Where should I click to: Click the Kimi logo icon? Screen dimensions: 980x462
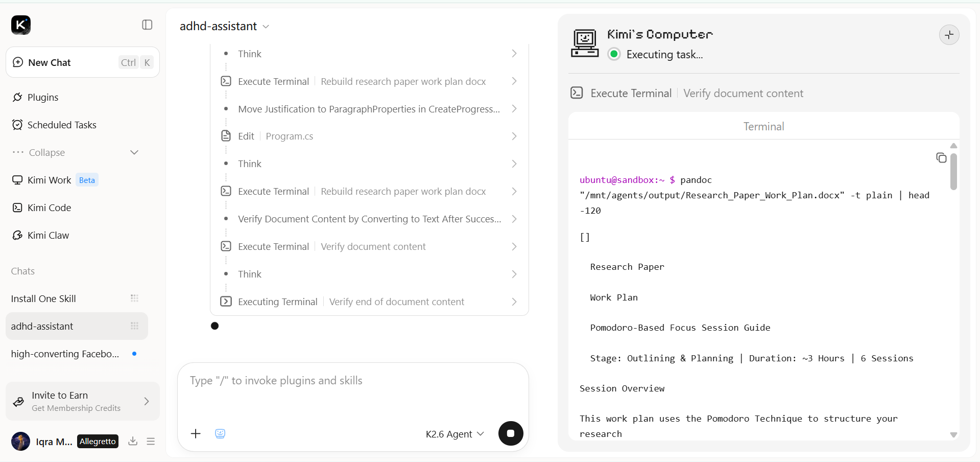(x=21, y=25)
